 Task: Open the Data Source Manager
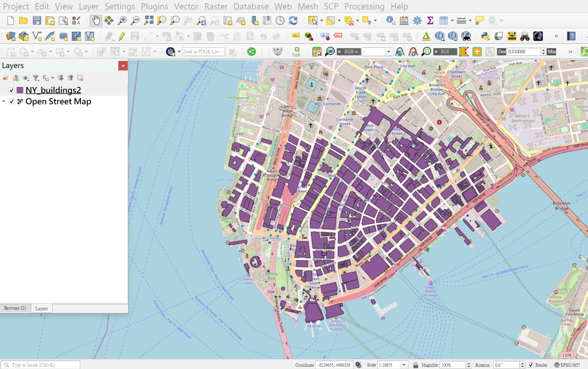pyautogui.click(x=10, y=36)
